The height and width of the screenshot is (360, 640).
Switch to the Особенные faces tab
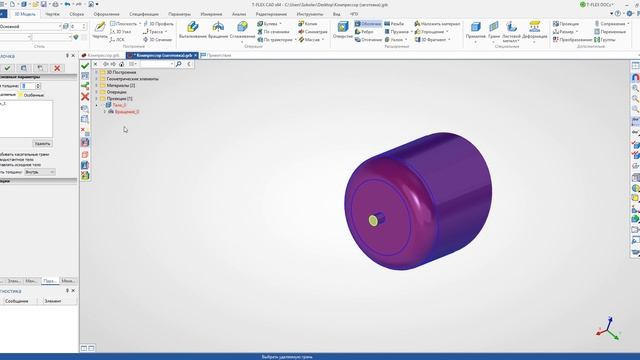pyautogui.click(x=31, y=95)
